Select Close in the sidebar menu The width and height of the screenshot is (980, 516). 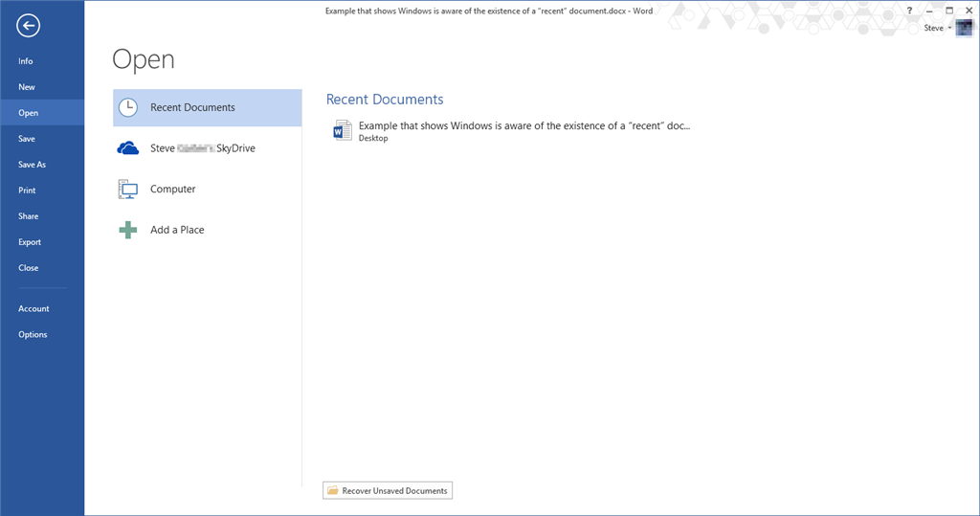point(42,268)
